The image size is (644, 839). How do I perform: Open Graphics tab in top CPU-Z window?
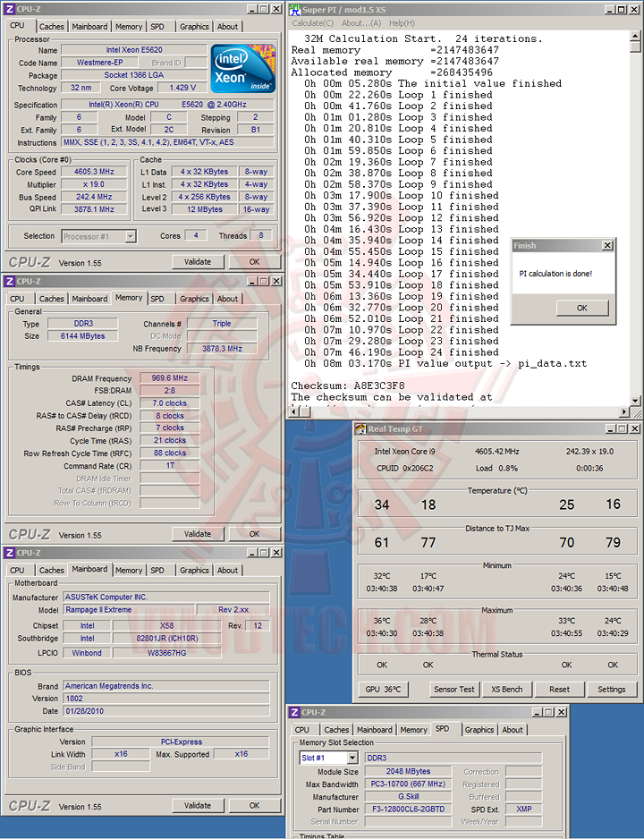click(194, 26)
